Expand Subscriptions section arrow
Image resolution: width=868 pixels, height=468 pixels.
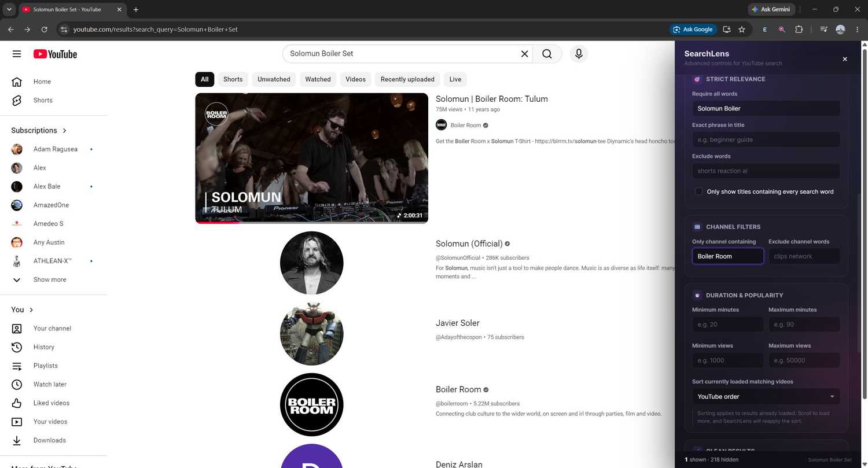tap(64, 131)
